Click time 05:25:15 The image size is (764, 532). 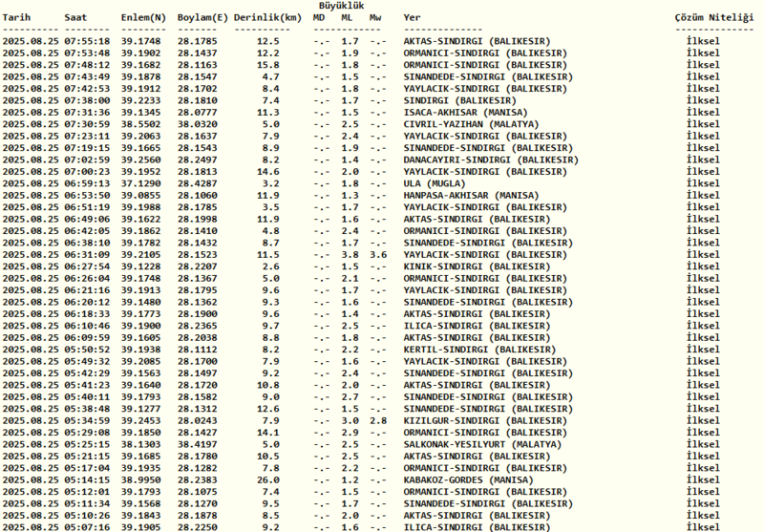point(87,445)
